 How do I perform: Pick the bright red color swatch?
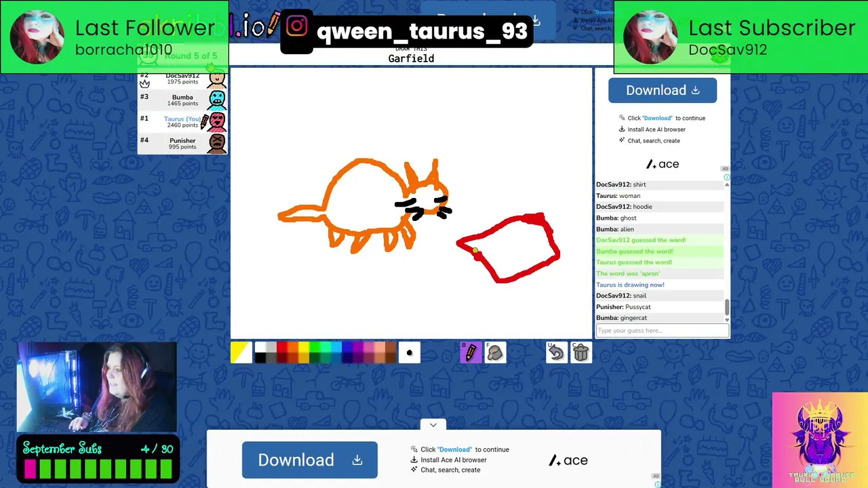click(x=282, y=347)
